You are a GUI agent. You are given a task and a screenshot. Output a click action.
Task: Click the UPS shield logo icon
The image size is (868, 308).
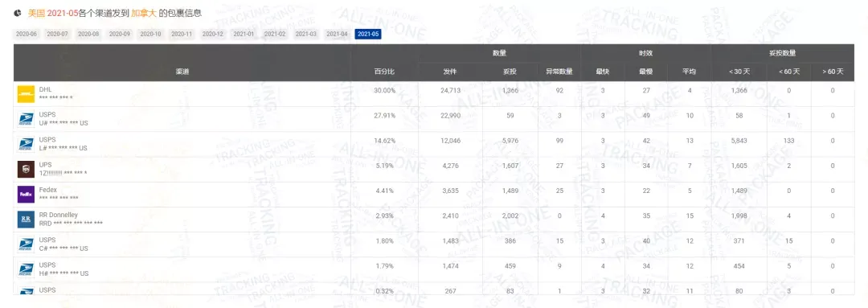pos(26,169)
